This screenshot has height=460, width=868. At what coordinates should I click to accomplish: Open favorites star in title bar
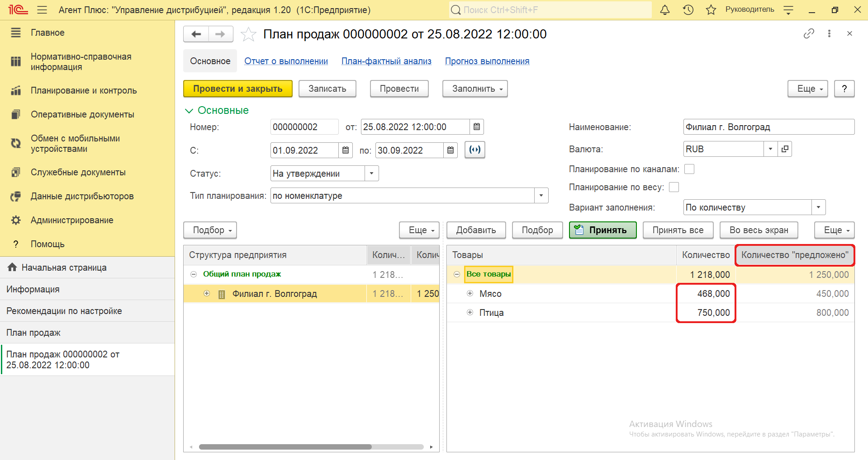tap(711, 10)
